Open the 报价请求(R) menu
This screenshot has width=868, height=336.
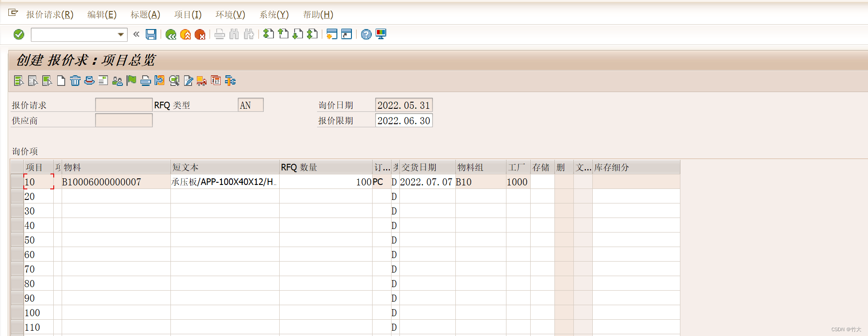pos(50,15)
